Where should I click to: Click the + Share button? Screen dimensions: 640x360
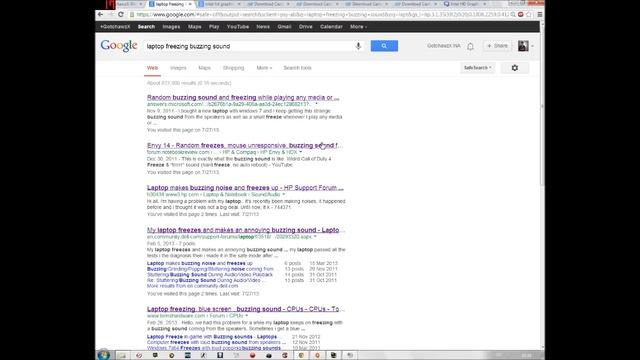pos(497,46)
